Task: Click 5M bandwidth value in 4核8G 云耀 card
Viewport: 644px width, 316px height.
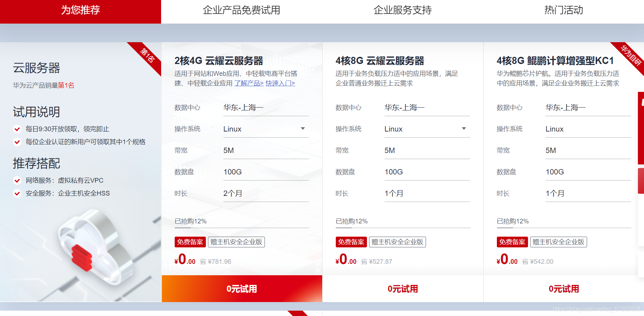Action: [x=390, y=150]
